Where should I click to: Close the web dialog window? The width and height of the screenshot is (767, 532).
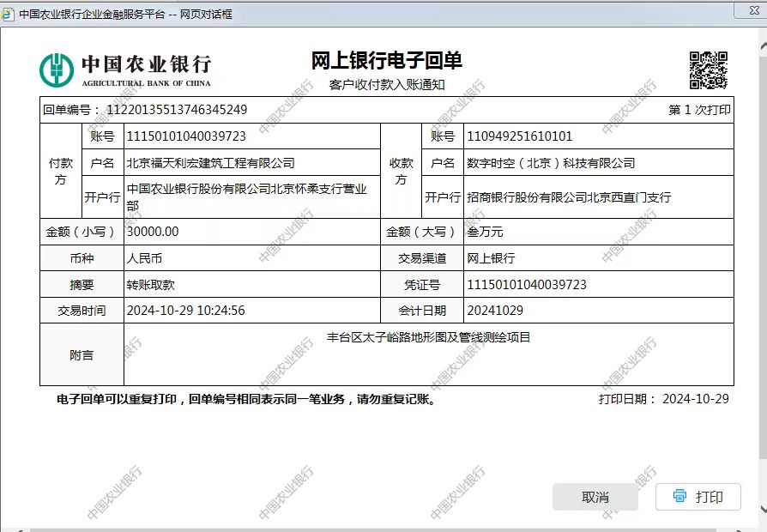point(754,10)
